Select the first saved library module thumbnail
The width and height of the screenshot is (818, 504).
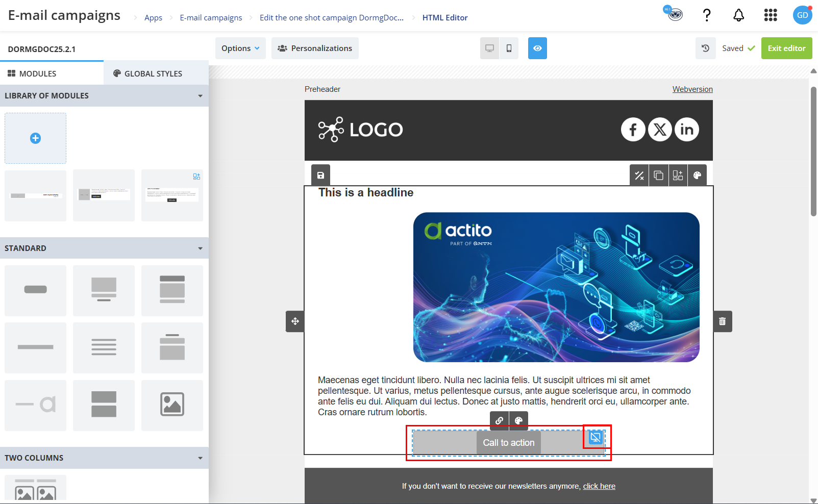(35, 195)
